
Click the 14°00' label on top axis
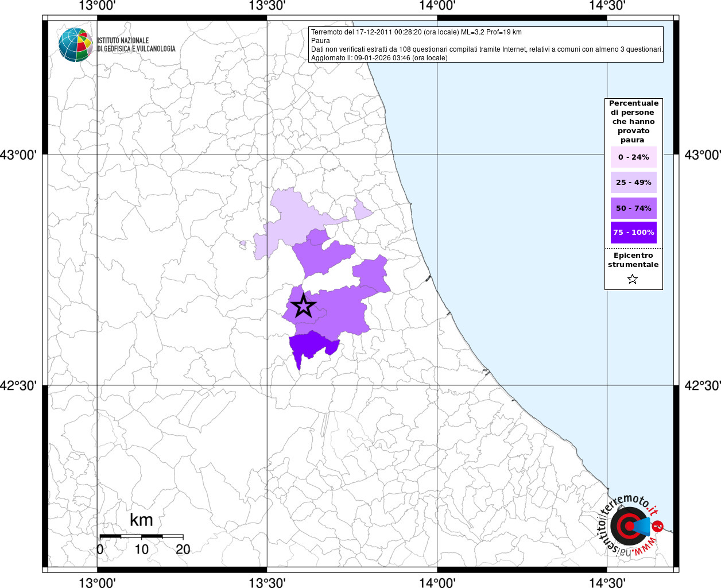[x=437, y=6]
